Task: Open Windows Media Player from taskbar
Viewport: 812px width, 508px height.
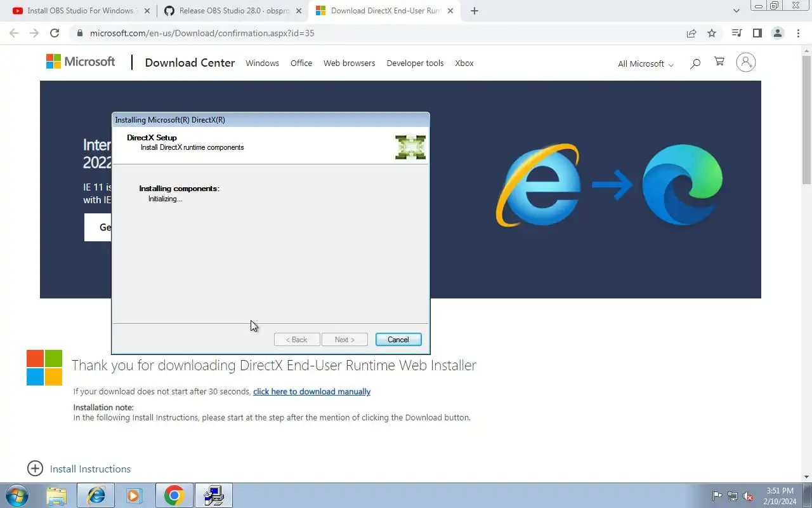Action: coord(134,495)
